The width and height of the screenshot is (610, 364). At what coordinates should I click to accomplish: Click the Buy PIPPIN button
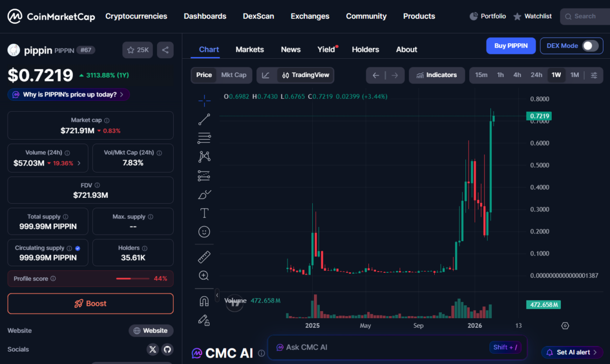tap(511, 46)
